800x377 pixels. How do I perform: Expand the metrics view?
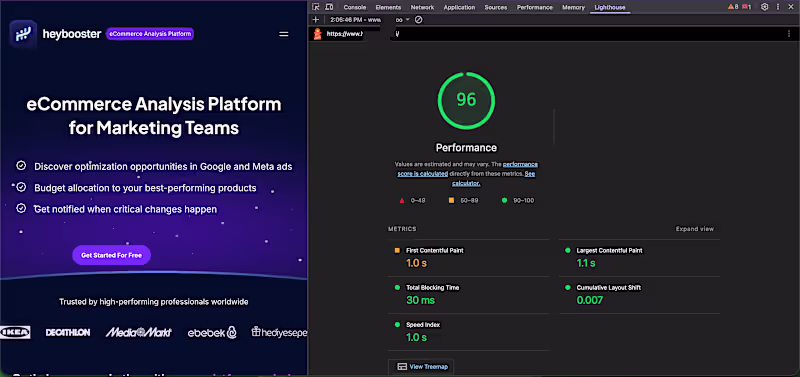point(694,229)
